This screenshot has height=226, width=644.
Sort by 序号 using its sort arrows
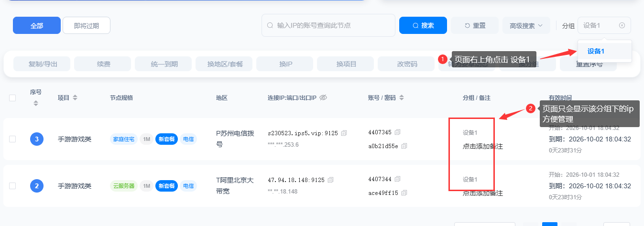pos(36,103)
